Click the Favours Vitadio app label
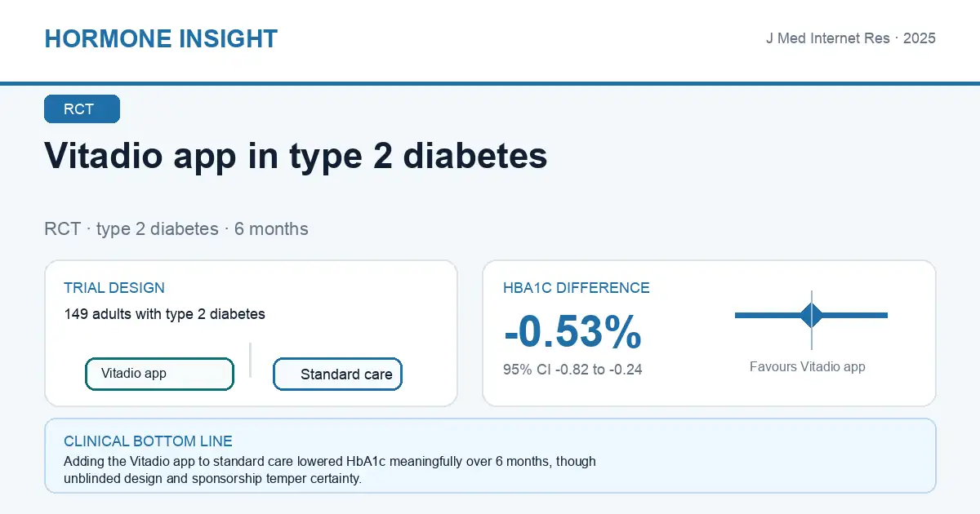This screenshot has width=980, height=514. click(x=807, y=367)
